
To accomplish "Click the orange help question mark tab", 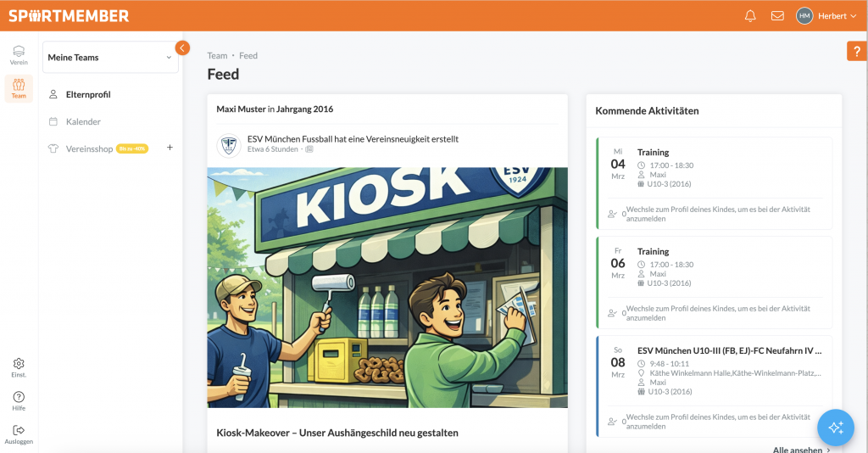I will click(x=857, y=52).
